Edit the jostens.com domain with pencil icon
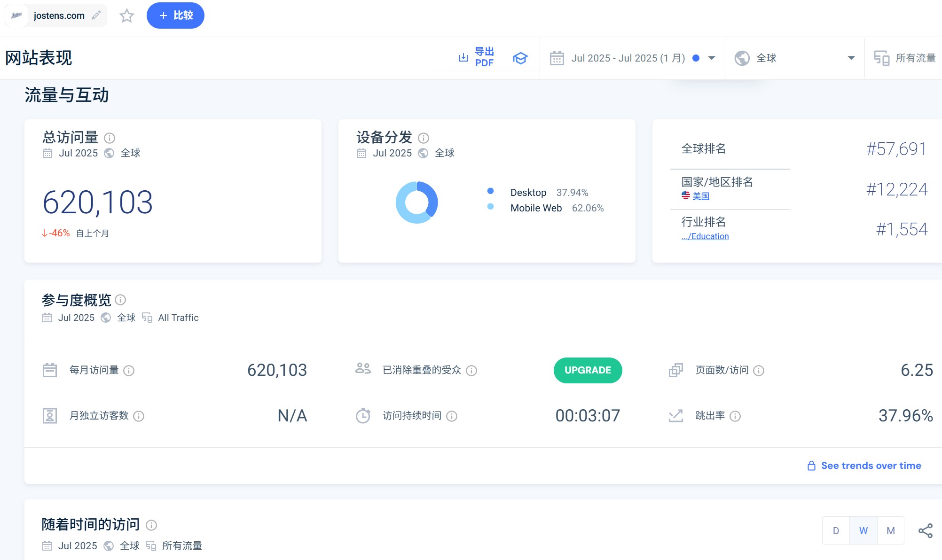The height and width of the screenshot is (560, 942). point(96,16)
